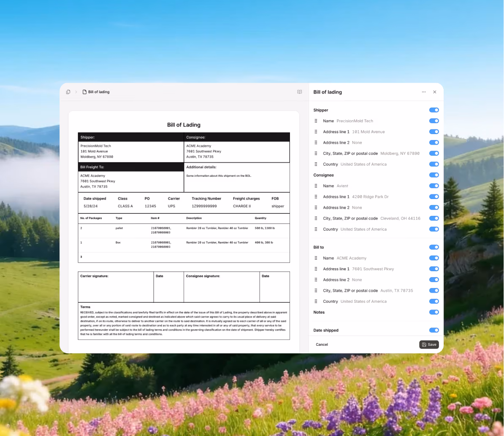Click the Terms heading in document
This screenshot has width=504, height=436.
point(85,307)
